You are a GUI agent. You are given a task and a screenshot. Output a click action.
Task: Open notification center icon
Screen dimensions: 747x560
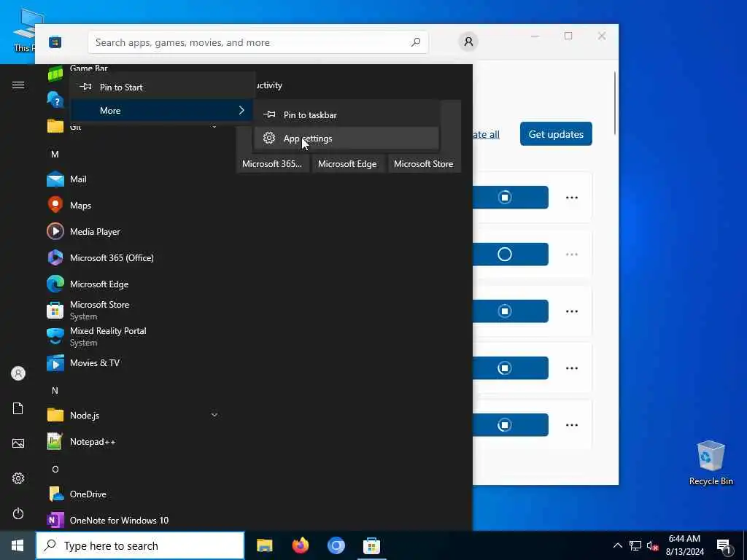point(724,545)
